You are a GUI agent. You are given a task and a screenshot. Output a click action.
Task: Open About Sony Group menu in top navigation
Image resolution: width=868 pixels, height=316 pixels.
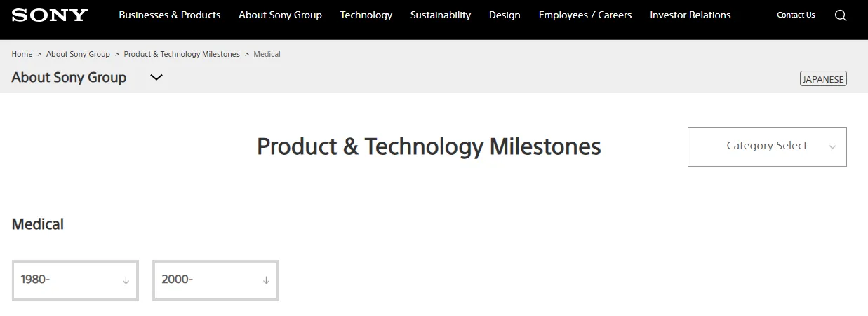pyautogui.click(x=280, y=15)
